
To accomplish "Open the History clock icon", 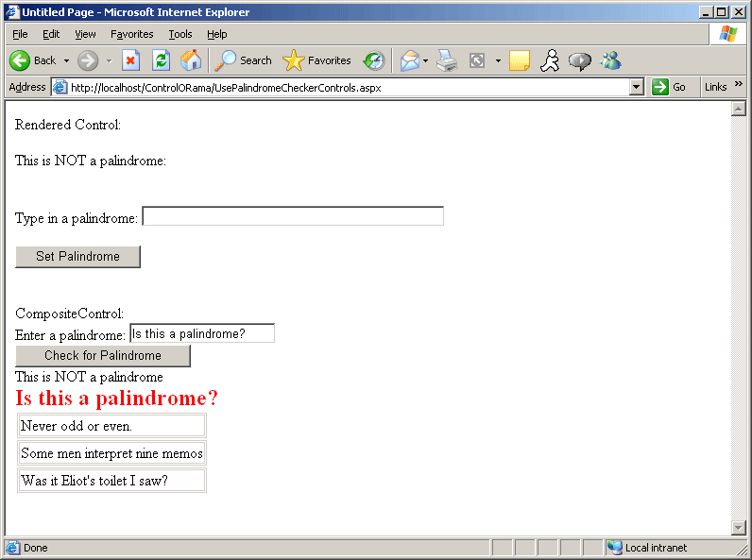I will click(374, 60).
